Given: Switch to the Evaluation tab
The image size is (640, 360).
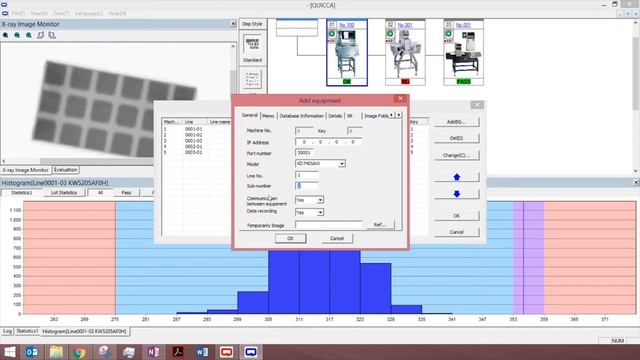Looking at the screenshot, I should point(65,170).
